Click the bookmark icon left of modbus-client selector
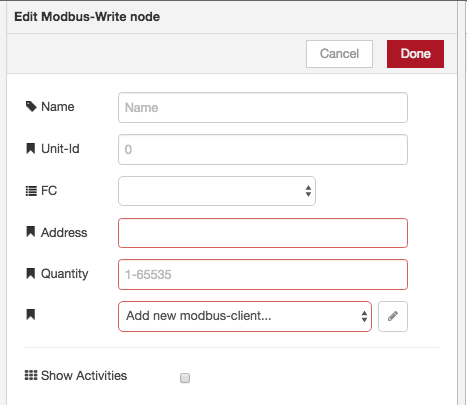Image resolution: width=467 pixels, height=405 pixels. (31, 314)
